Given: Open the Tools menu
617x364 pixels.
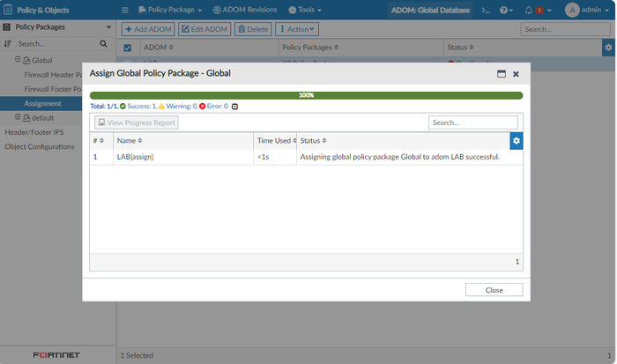Looking at the screenshot, I should (x=305, y=10).
